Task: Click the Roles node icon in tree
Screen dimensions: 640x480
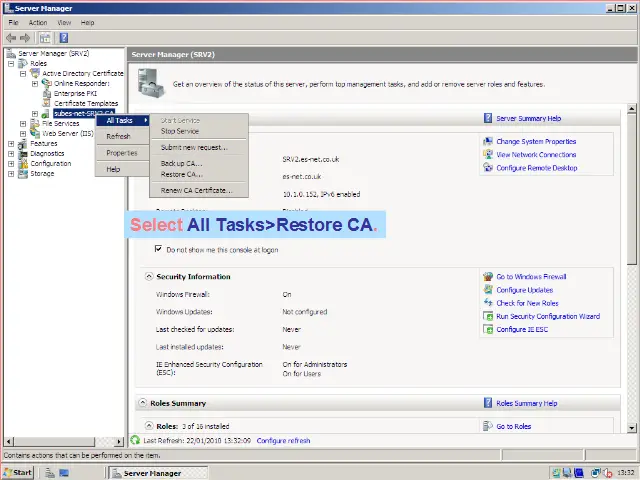Action: tap(23, 63)
